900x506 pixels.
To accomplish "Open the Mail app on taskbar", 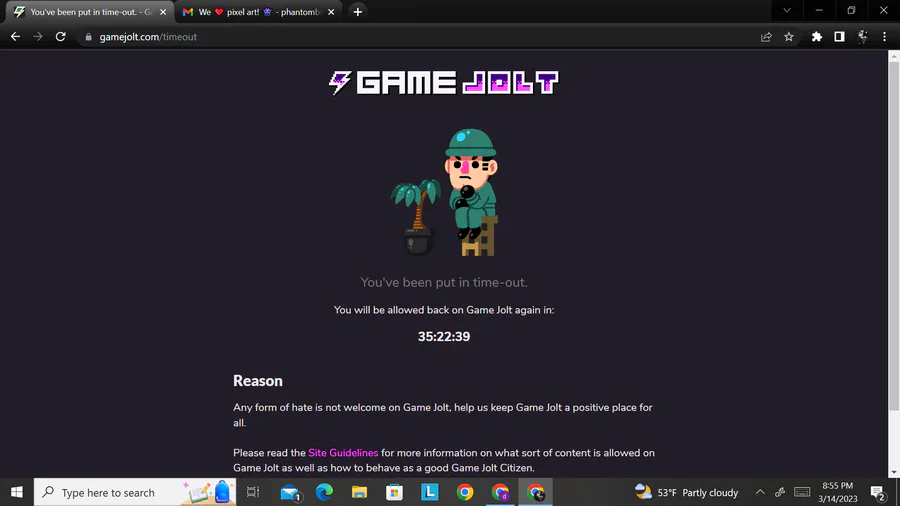I will click(290, 492).
